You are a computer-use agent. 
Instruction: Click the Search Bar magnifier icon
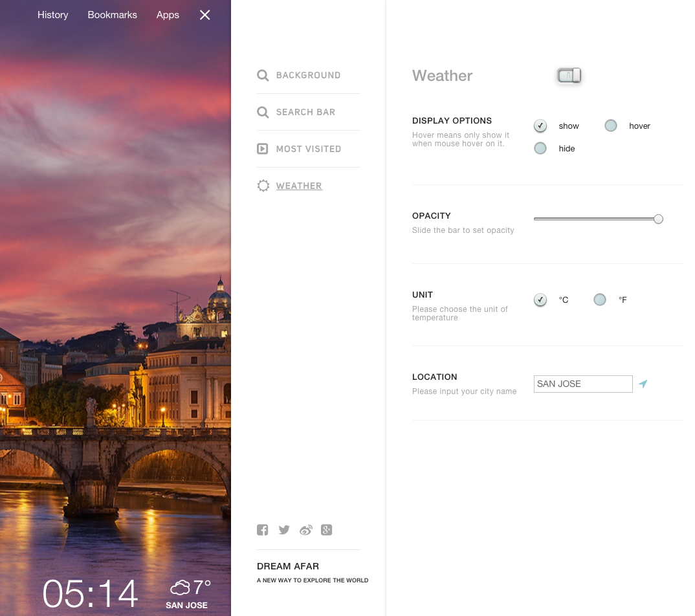click(x=263, y=112)
